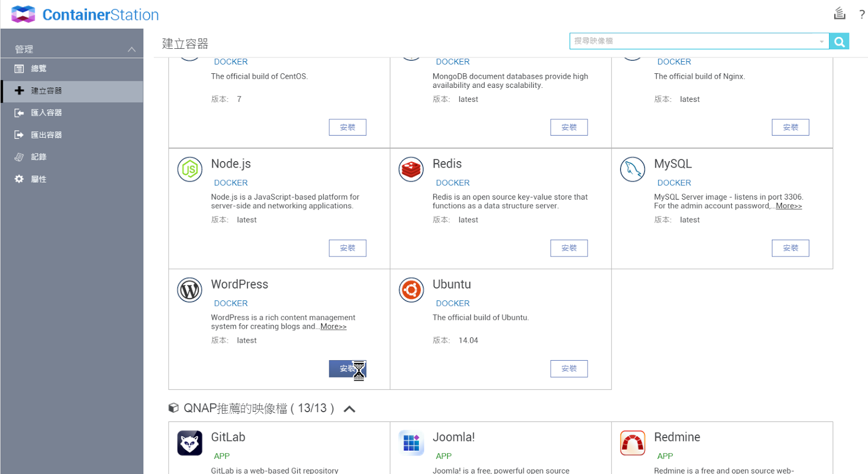Click the 建立容器 page heading
The width and height of the screenshot is (868, 474).
pyautogui.click(x=185, y=44)
